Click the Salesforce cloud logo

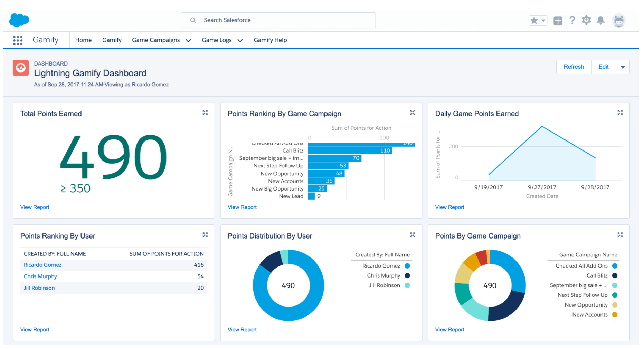tap(19, 20)
